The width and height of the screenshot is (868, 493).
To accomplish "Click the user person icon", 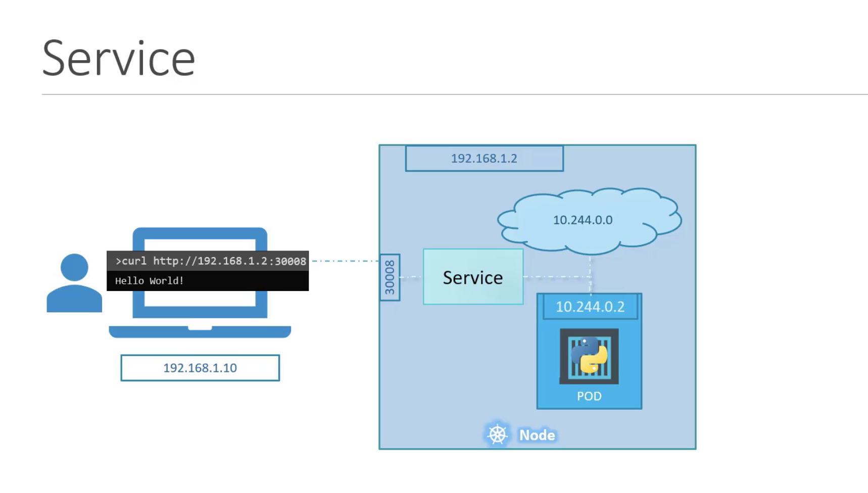I will [x=74, y=283].
